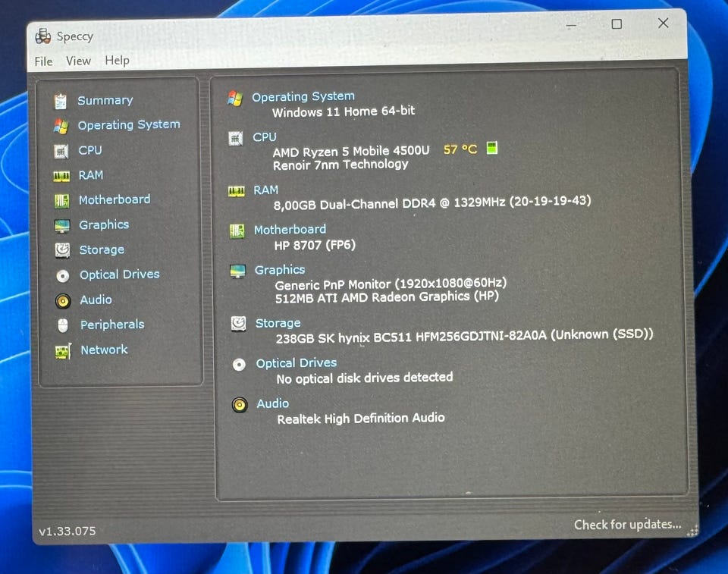728x574 pixels.
Task: Click Peripherals mouse icon in sidebar
Action: pyautogui.click(x=63, y=325)
